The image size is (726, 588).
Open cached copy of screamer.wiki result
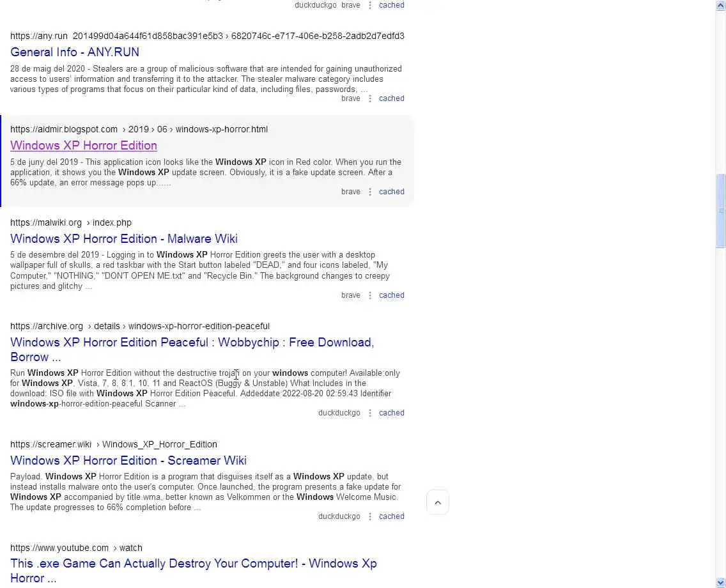click(x=391, y=516)
